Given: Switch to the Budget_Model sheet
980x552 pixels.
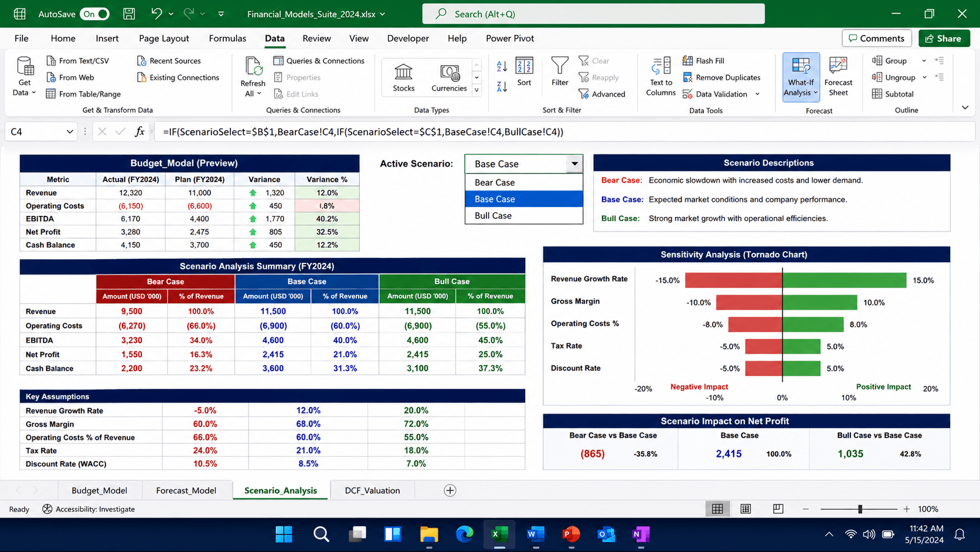Looking at the screenshot, I should point(99,490).
